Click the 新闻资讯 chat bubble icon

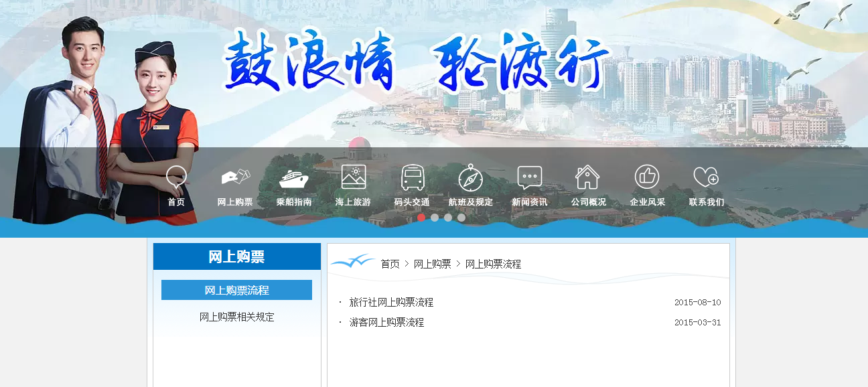(528, 175)
